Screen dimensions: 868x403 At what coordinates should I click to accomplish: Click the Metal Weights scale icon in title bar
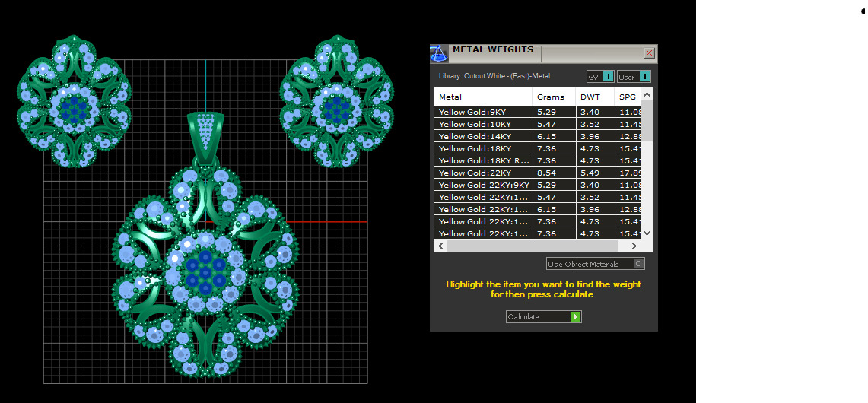(439, 54)
